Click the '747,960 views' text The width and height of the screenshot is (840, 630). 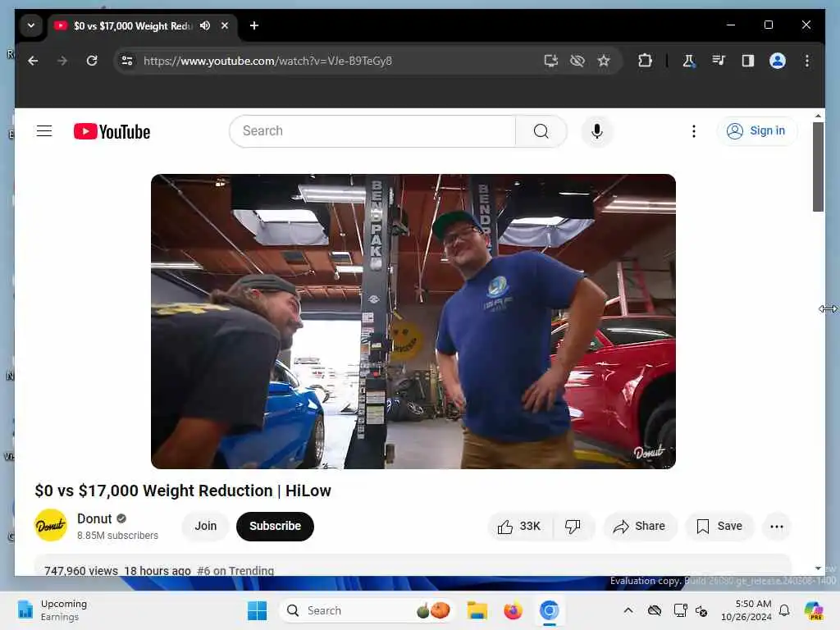pos(81,571)
